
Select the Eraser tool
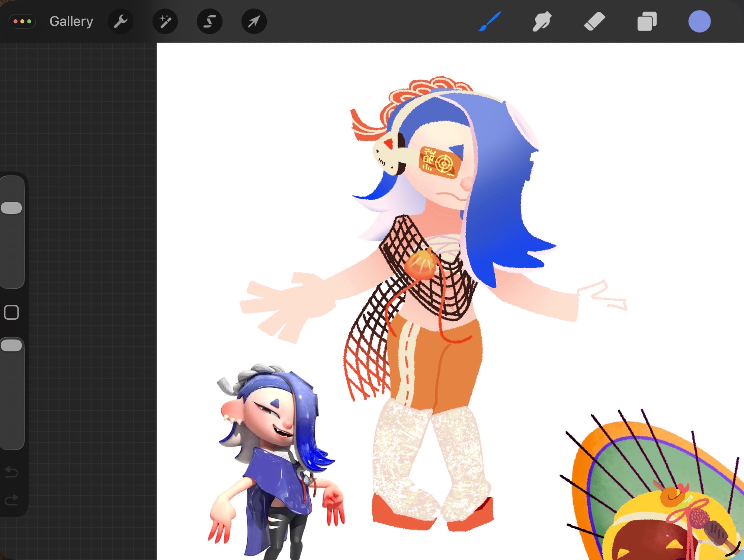[594, 22]
